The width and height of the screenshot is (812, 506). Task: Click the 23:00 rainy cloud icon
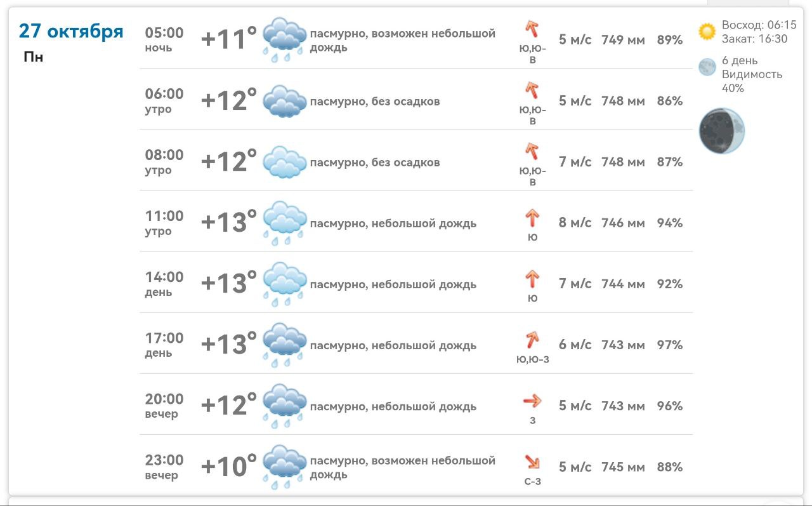click(285, 467)
